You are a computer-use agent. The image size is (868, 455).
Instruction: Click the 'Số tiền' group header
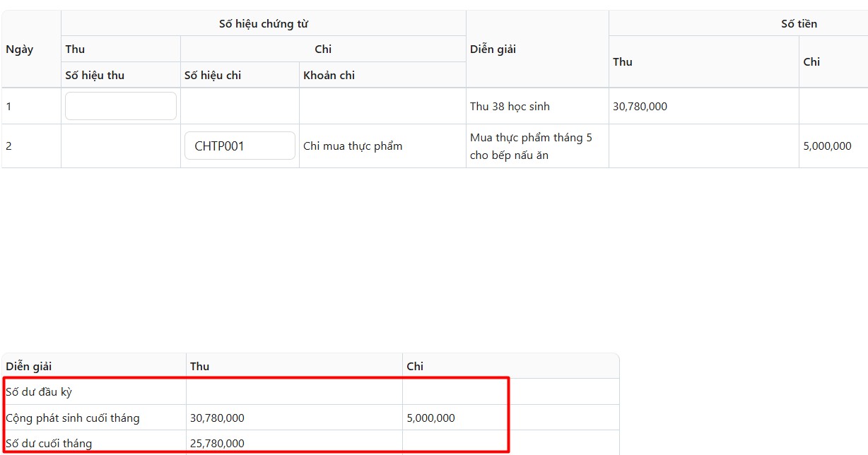click(x=799, y=24)
